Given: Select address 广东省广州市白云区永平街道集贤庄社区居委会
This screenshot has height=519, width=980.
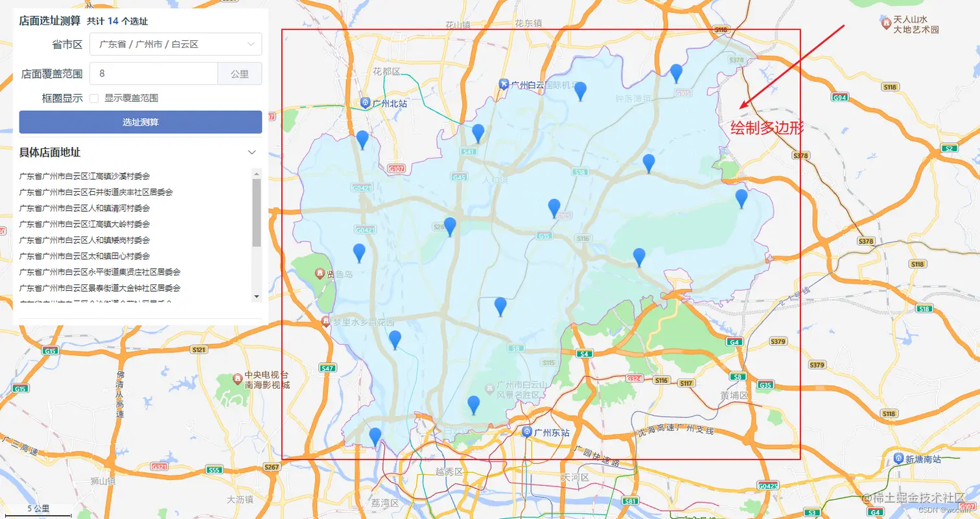Looking at the screenshot, I should [100, 272].
